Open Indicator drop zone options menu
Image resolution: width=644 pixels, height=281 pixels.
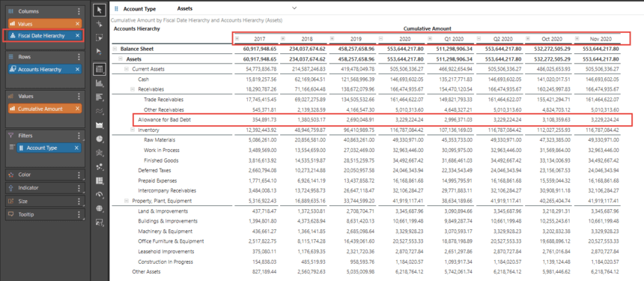click(79, 188)
